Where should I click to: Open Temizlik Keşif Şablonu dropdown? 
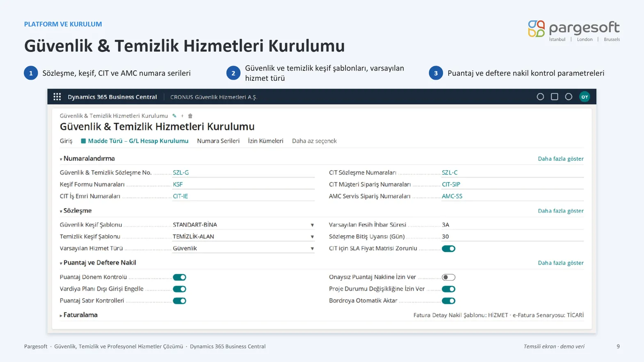pyautogui.click(x=312, y=237)
